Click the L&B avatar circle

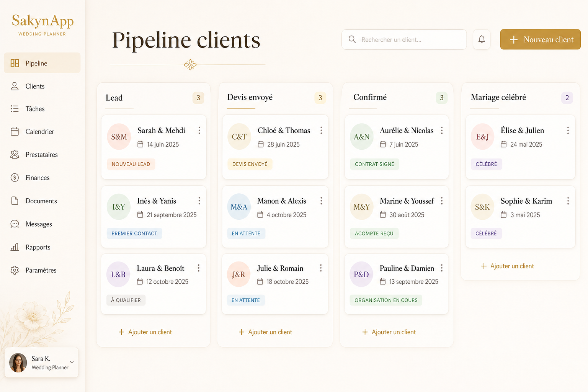[x=118, y=274]
